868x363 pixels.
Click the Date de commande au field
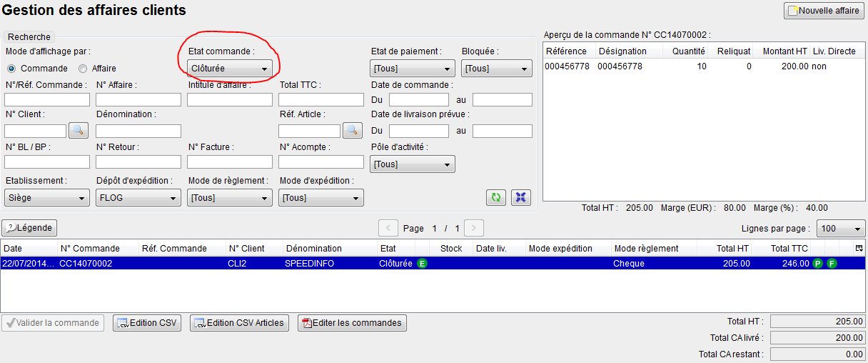[503, 99]
